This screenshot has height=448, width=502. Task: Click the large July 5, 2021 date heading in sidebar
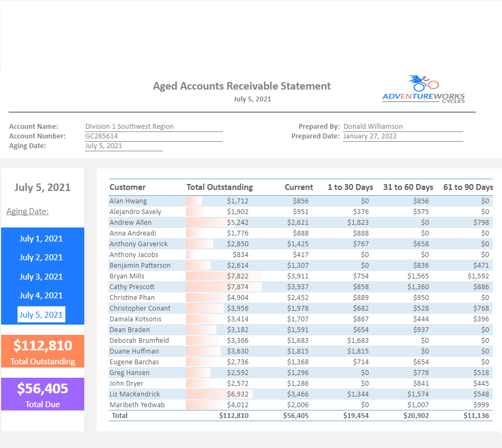[x=42, y=187]
